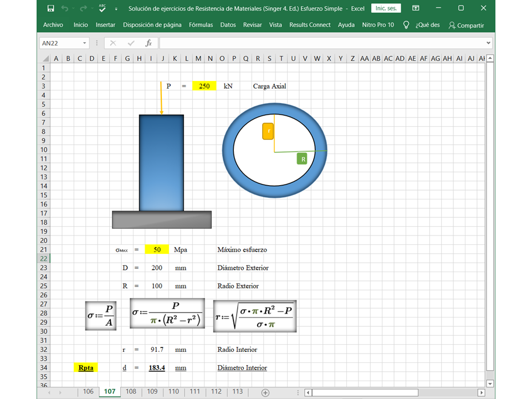This screenshot has width=532, height=399.
Task: Select row header 21
Action: pos(44,250)
